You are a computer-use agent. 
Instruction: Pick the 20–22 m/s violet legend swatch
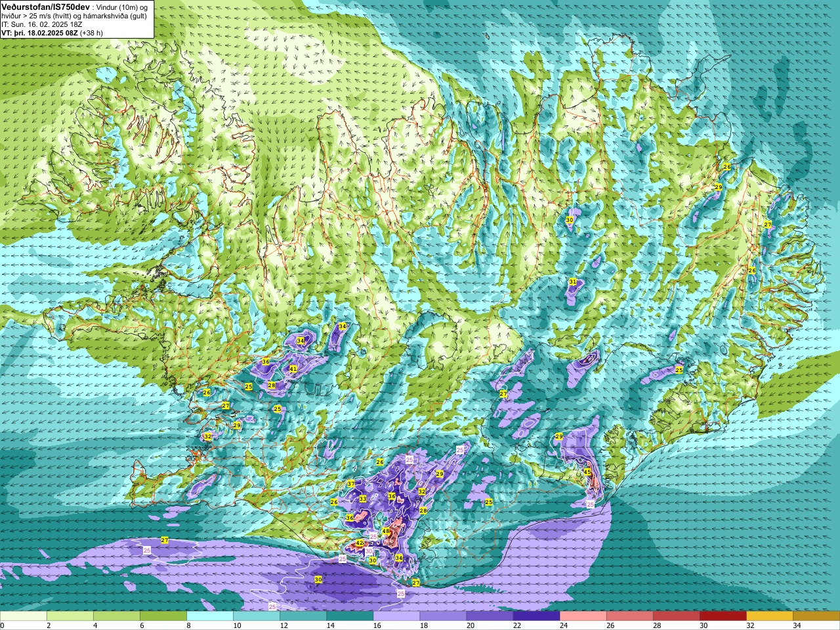[x=490, y=616]
